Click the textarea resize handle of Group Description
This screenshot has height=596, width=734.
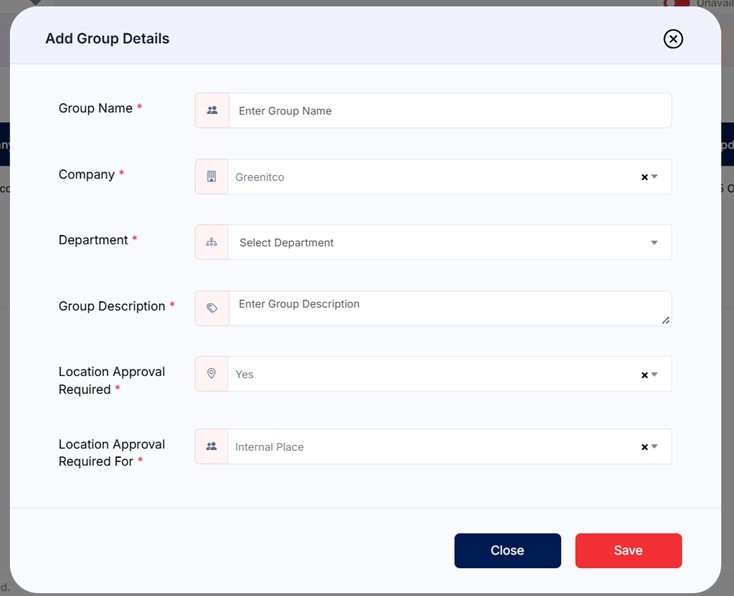tap(666, 320)
